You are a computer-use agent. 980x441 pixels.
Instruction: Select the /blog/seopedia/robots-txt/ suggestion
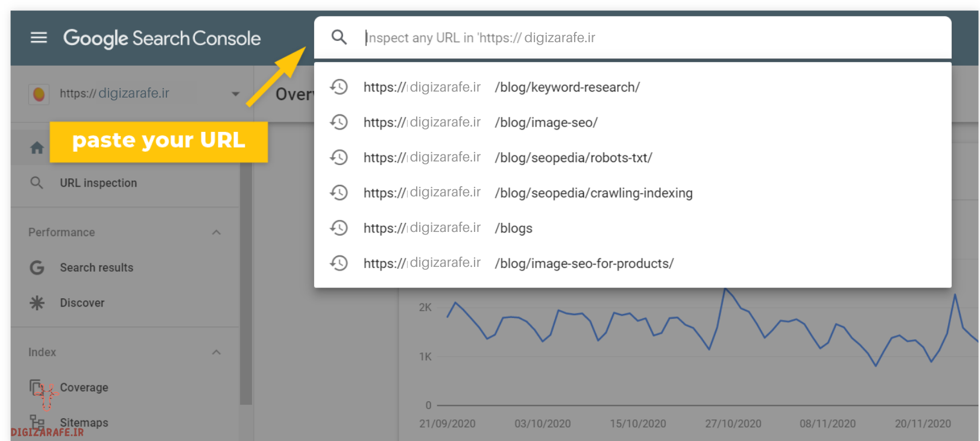[633, 158]
